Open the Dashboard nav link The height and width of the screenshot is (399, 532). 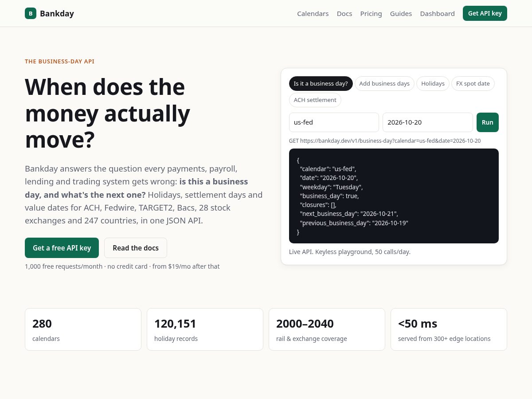[438, 14]
